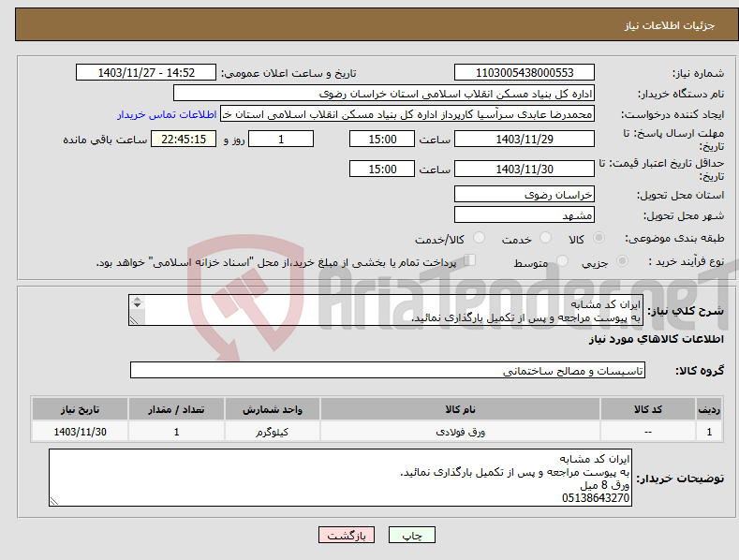
Task: Select the جزیی purchase type radio
Action: point(622,261)
